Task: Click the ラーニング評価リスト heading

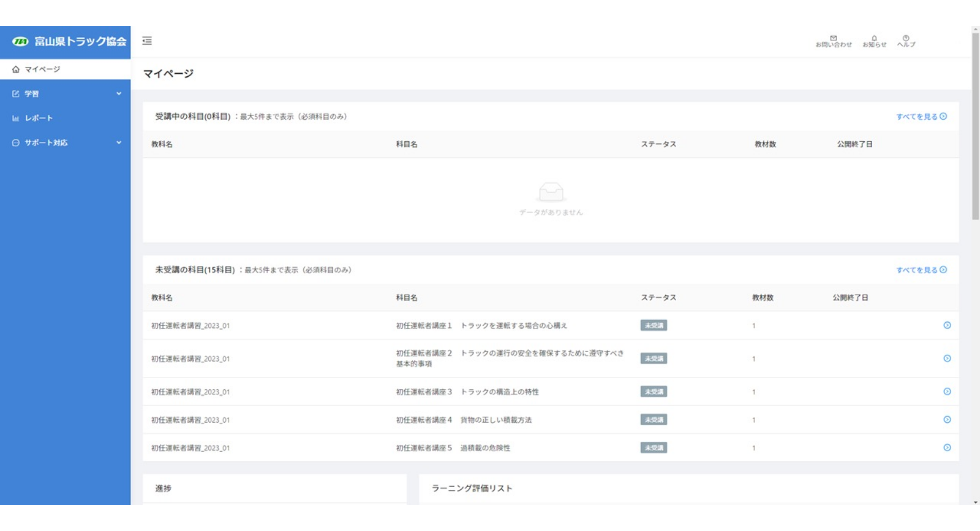Action: click(472, 488)
